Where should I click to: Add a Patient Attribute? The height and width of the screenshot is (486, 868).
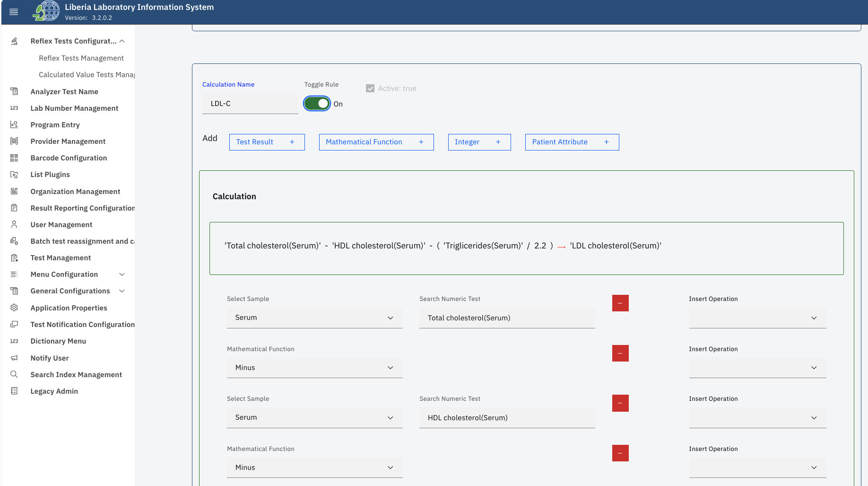(572, 142)
